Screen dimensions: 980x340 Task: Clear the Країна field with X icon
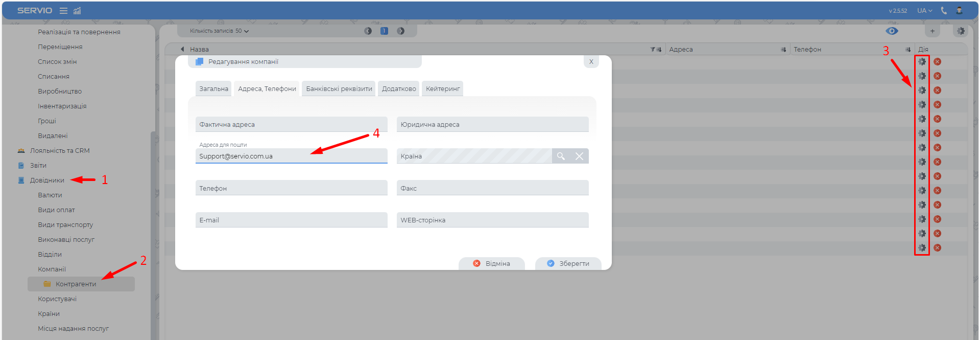tap(579, 156)
